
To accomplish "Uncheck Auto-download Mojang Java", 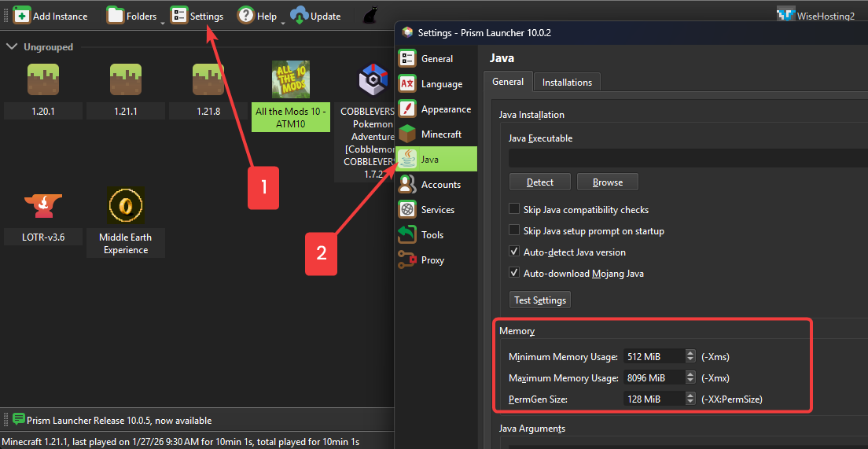I will pyautogui.click(x=514, y=272).
